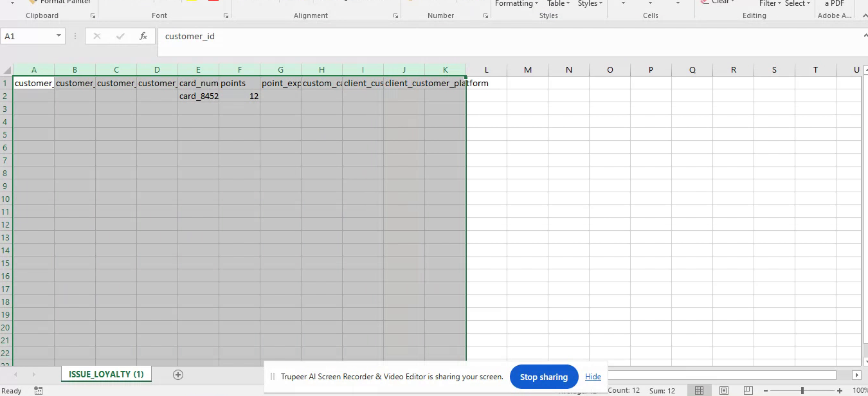
Task: Click the Sum: 12 status bar entry
Action: [x=662, y=391]
